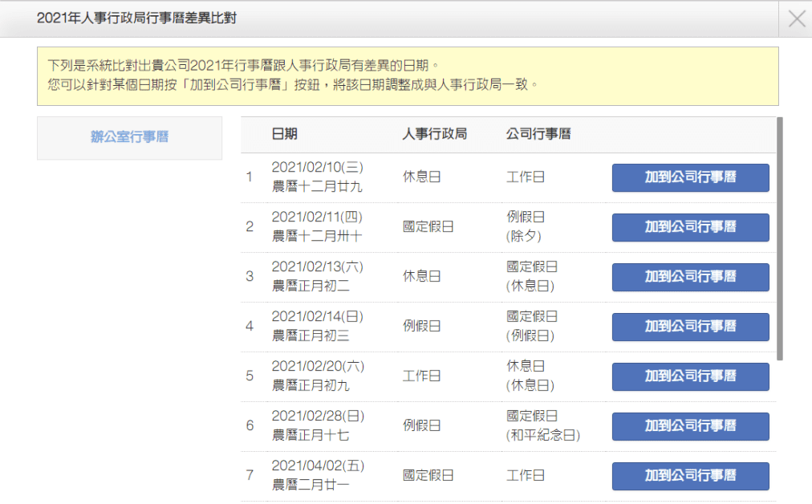Screen dimensions: 812x504
Task: Click 加到公司行事曆 for 2021/02/20
Action: (690, 376)
